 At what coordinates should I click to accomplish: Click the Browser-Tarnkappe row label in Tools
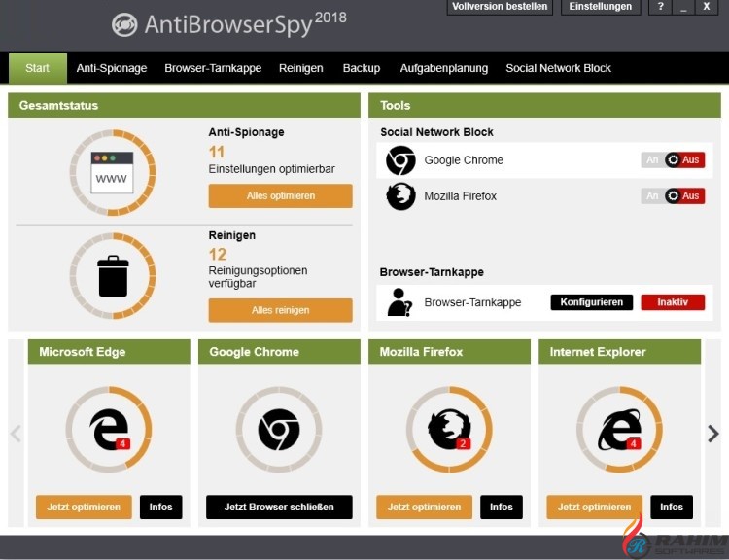click(x=472, y=302)
